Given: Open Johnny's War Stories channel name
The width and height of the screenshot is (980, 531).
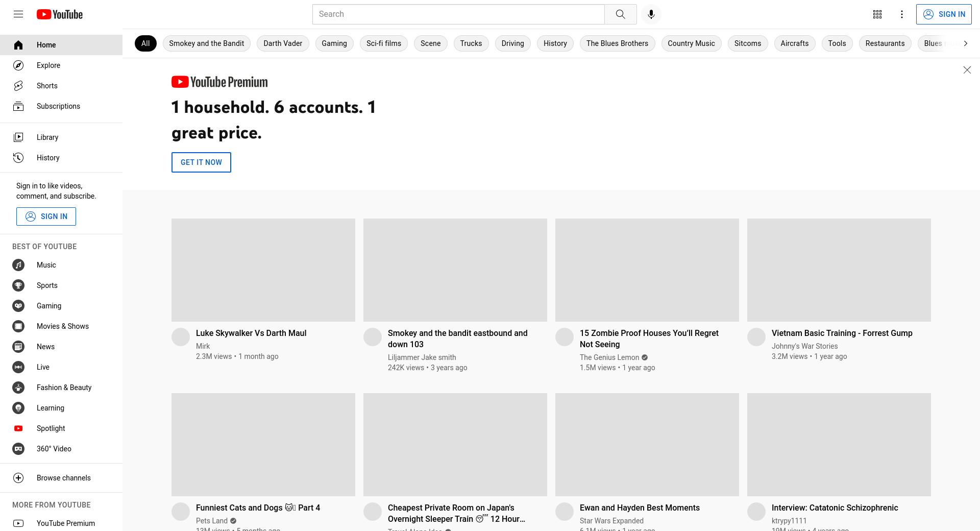Looking at the screenshot, I should pos(805,346).
